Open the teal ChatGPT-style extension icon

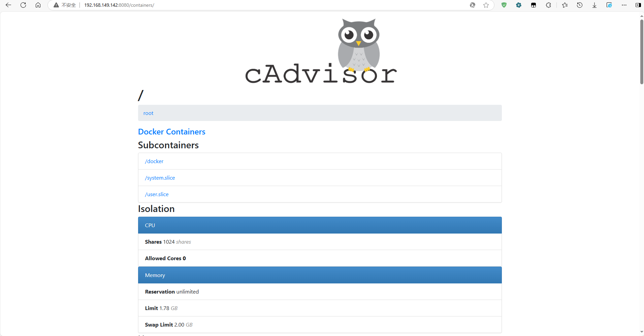point(519,5)
